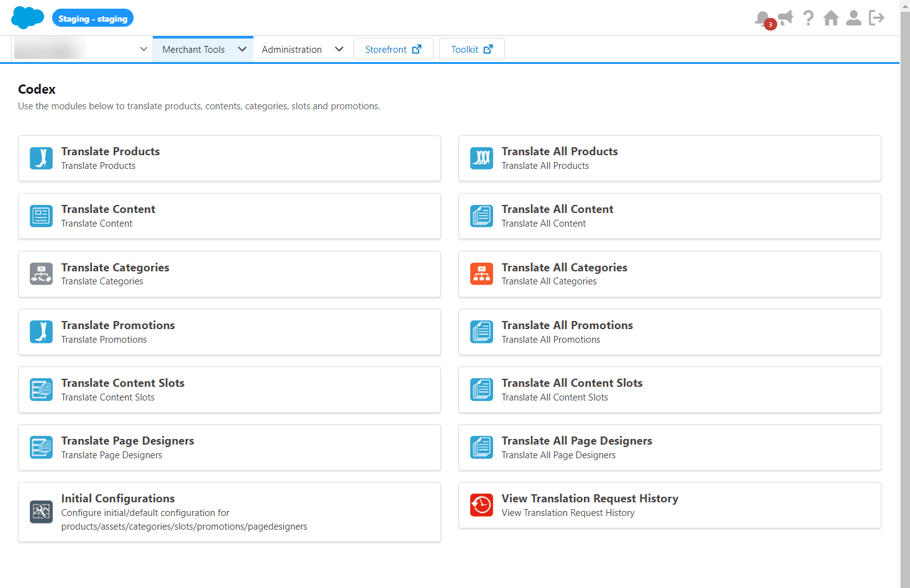Click the Translate All Page Designers icon
Screen dimensions: 910x588
pos(481,447)
